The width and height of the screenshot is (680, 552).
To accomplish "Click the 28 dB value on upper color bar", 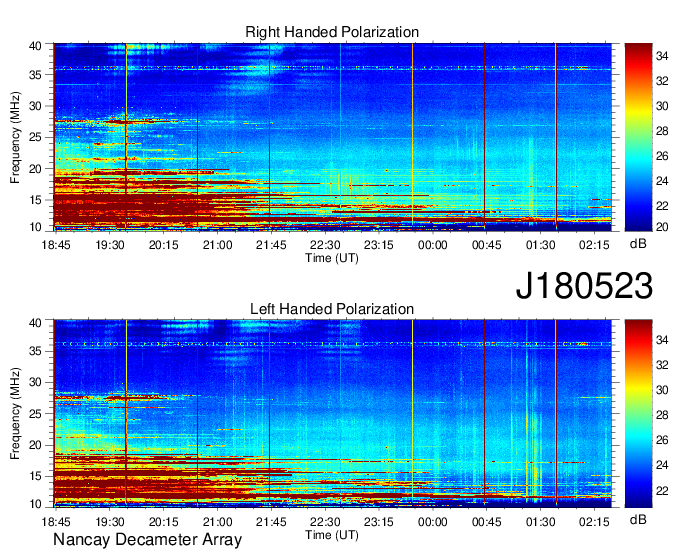I will pos(662,131).
